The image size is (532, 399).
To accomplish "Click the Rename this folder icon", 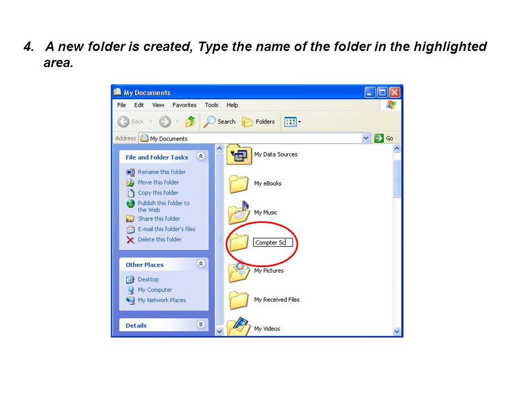I will click(130, 172).
